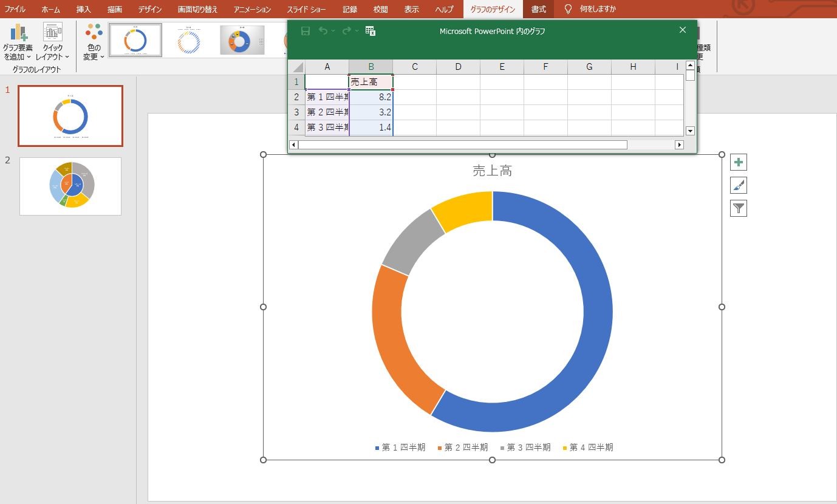Click the save icon in chart data window
The height and width of the screenshot is (504, 837).
[x=306, y=31]
